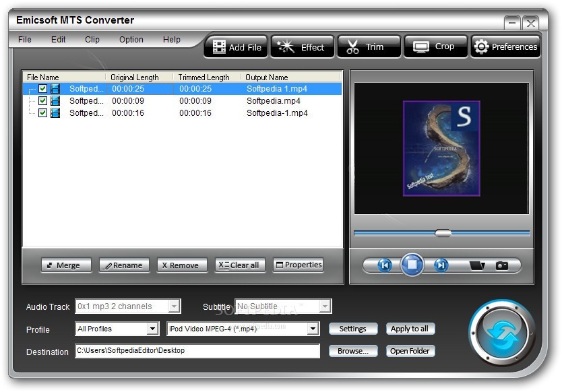Click film icon of 00:00:16 file row
Viewport: 562px width, 392px height.
pos(55,113)
